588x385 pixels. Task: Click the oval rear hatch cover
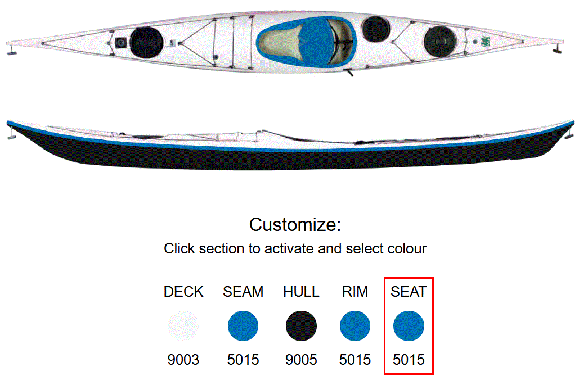(440, 42)
